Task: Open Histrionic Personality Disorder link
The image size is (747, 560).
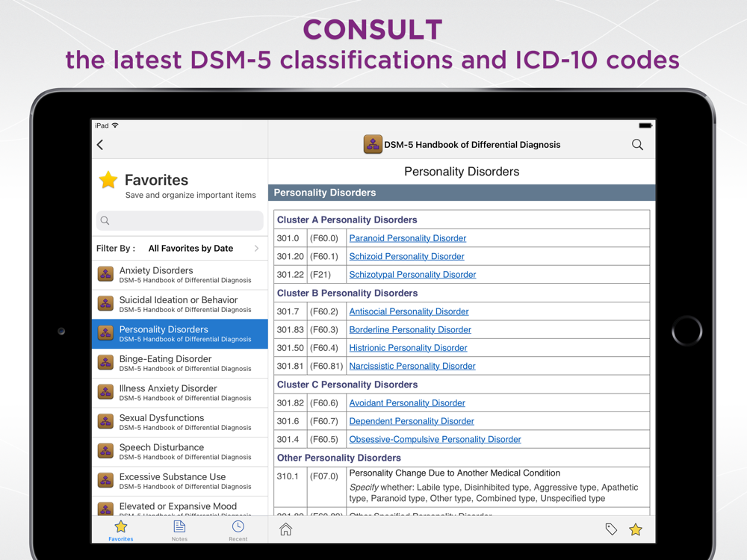Action: pyautogui.click(x=409, y=348)
